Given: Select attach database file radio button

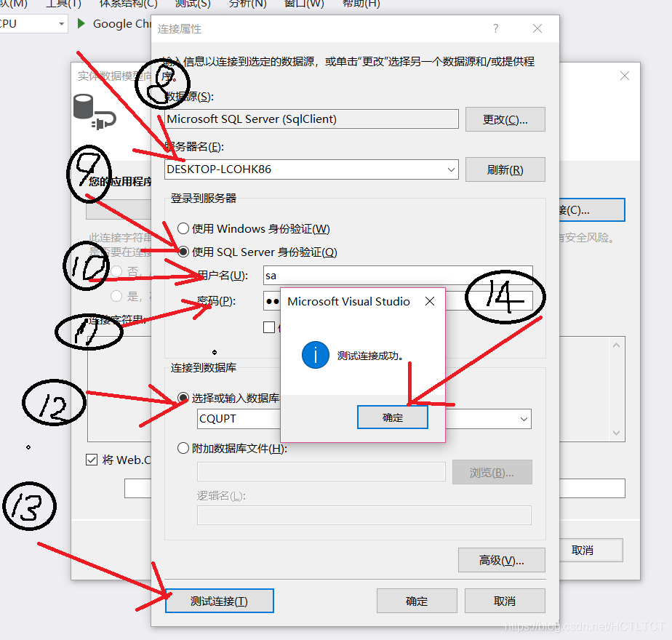Looking at the screenshot, I should [x=183, y=449].
